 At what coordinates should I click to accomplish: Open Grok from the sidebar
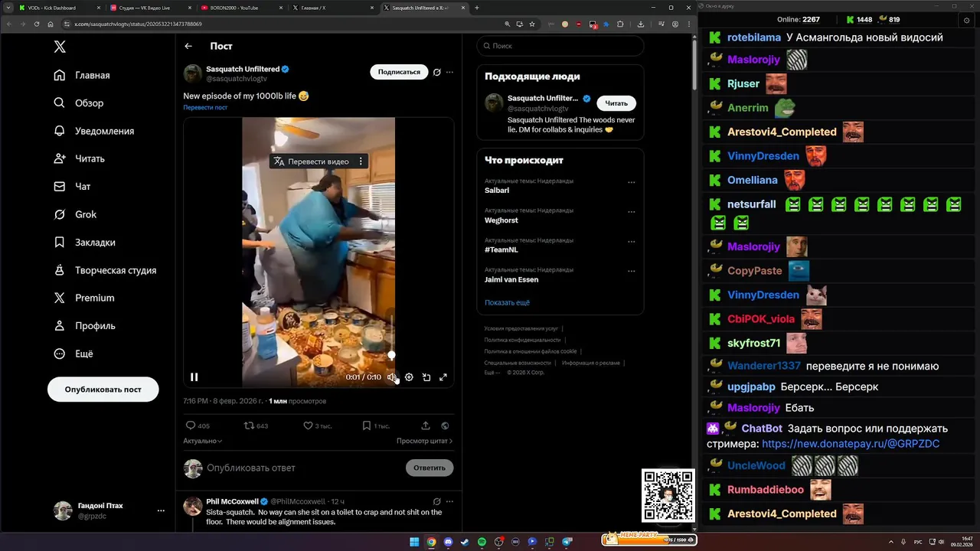coord(75,214)
